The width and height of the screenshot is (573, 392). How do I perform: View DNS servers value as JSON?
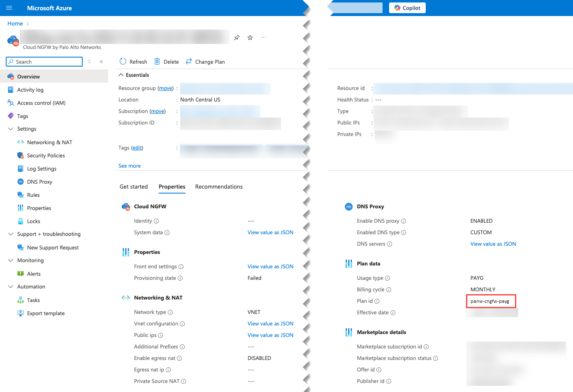(493, 244)
